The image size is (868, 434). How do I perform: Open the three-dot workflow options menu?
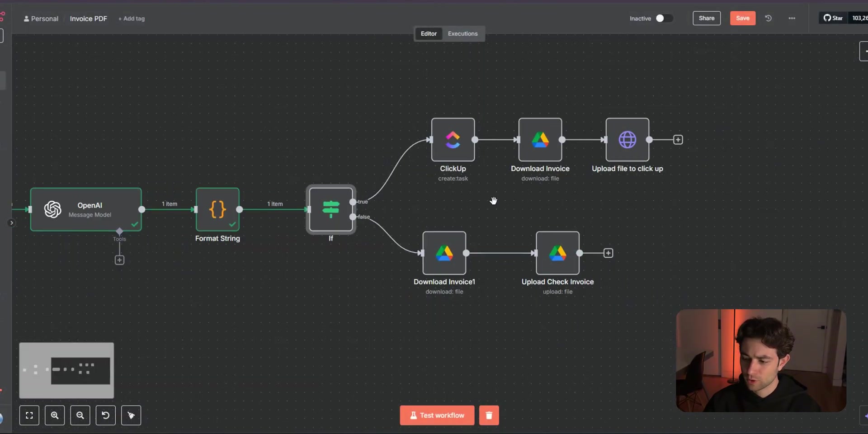(792, 18)
